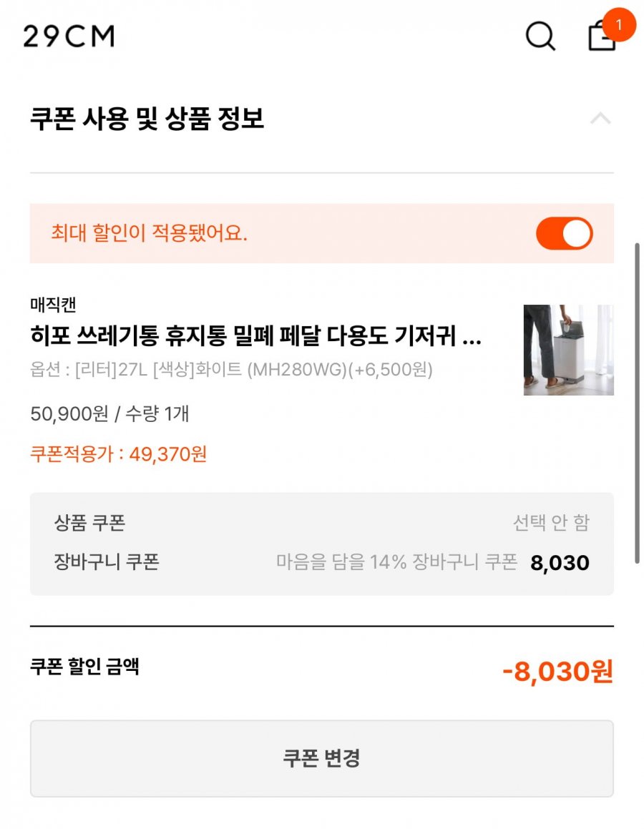Tap the 최대 할인이 적용됐어요 banner text

150,233
